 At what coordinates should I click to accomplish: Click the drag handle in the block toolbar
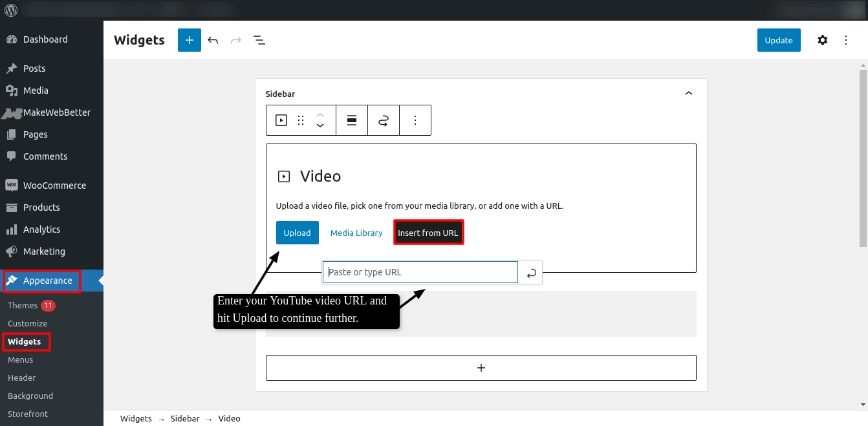pyautogui.click(x=300, y=120)
